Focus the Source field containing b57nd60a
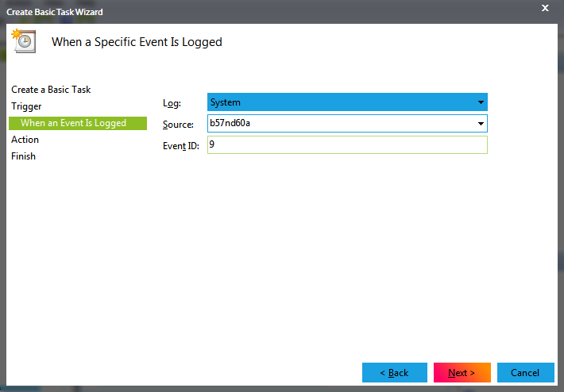 tap(338, 124)
